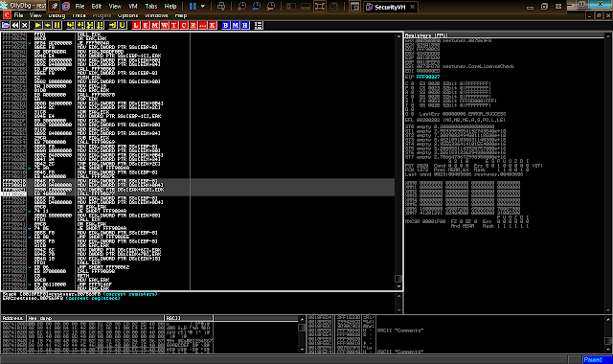
Task: Click the dump pane scrollbar thumb
Action: pyautogui.click(x=302, y=328)
